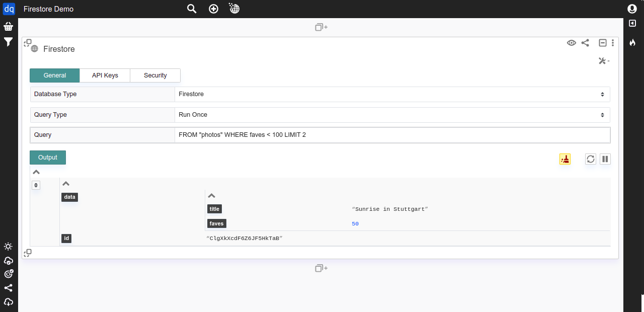Click the add-cell icon below the Firestore card
Viewport: 644px width, 312px height.
click(321, 268)
